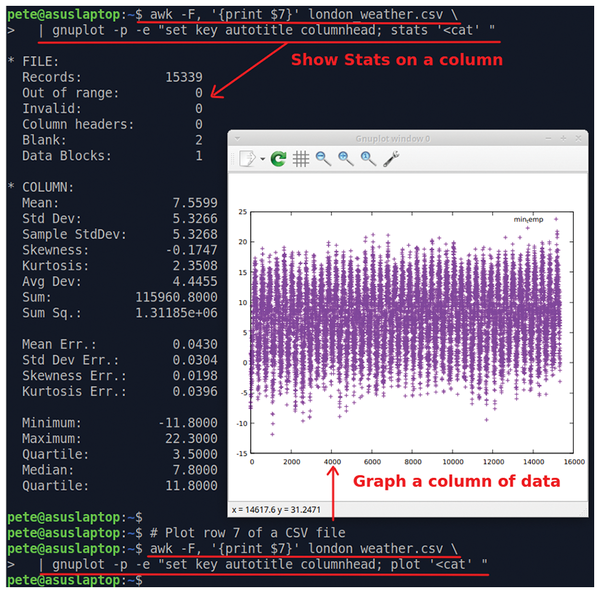600x593 pixels.
Task: Click the green replot icon
Action: pyautogui.click(x=278, y=158)
